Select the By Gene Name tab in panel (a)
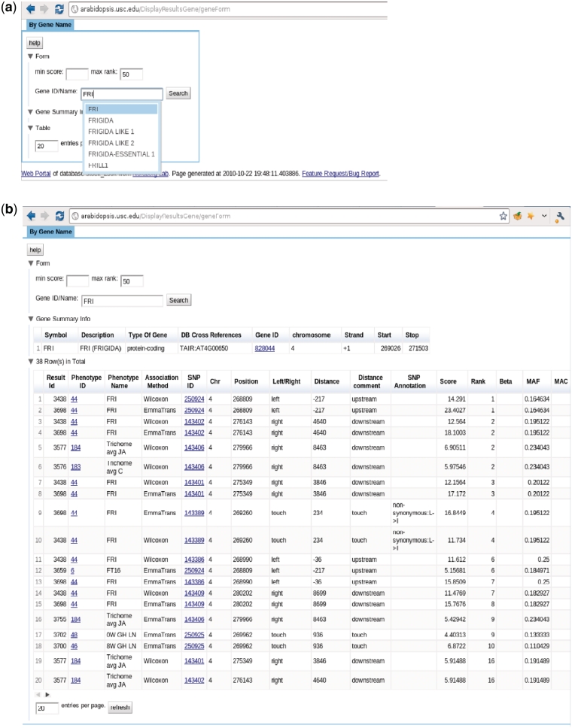The height and width of the screenshot is (728, 572). point(50,25)
